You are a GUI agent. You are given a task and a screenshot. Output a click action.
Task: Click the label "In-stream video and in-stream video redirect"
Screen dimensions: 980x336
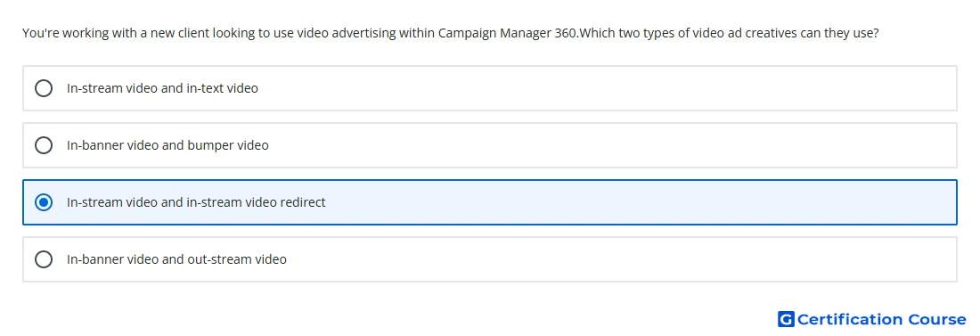coord(196,202)
